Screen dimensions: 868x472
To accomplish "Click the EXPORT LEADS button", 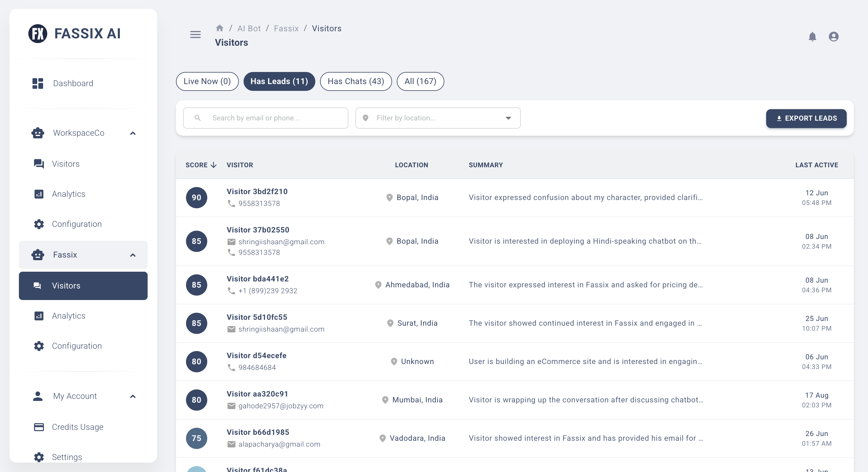I will [x=806, y=118].
